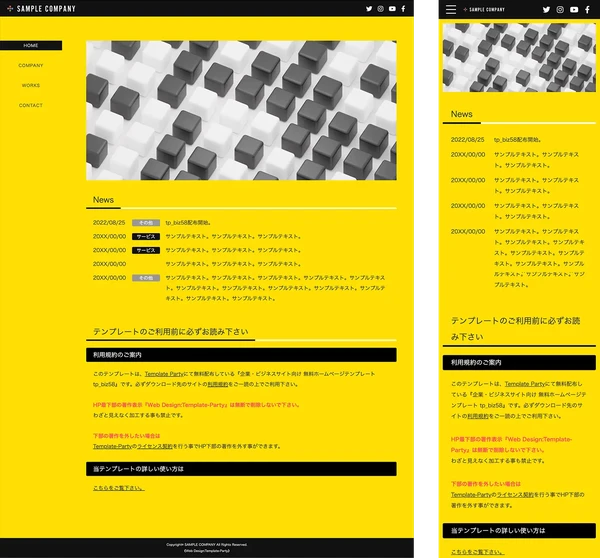Open 利用規約 link in mobile terms paragraph
Viewport: 600px width, 558px height.
click(478, 416)
